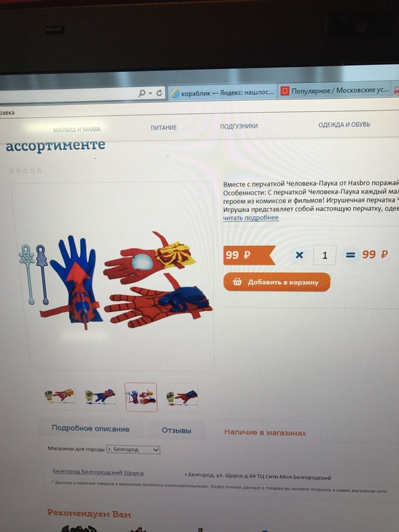399x532 pixels.
Task: Select the second product thumbnail
Action: pyautogui.click(x=100, y=397)
